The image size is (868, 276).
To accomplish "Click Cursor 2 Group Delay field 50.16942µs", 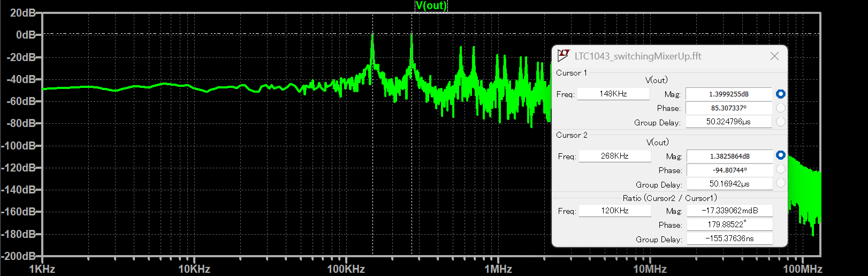I will click(x=729, y=184).
